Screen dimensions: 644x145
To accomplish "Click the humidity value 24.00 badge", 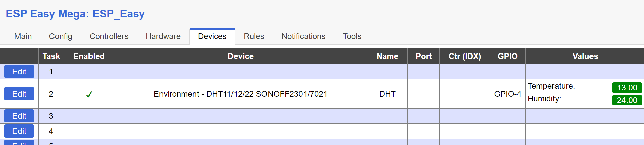I will click(x=627, y=100).
